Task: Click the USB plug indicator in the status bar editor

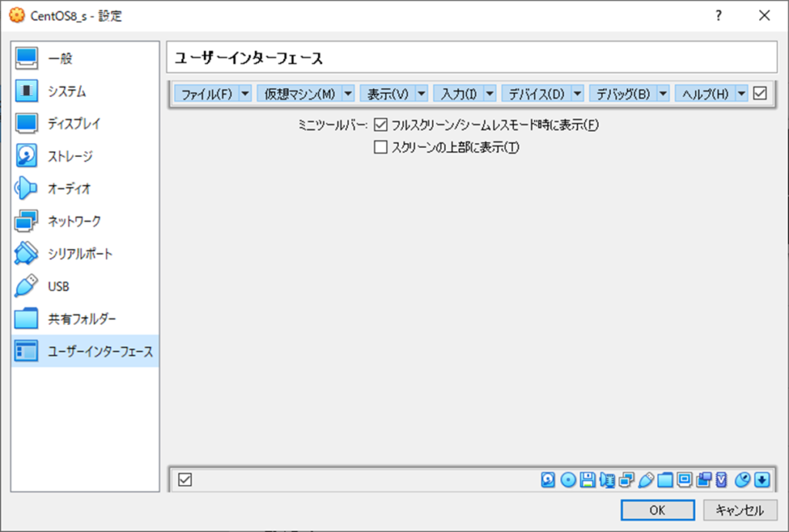Action: tap(646, 480)
